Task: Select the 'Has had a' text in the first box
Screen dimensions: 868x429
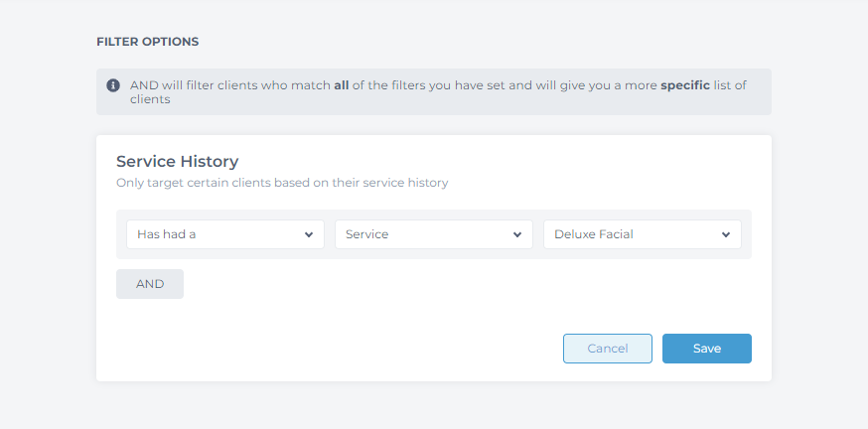Action: pyautogui.click(x=167, y=234)
